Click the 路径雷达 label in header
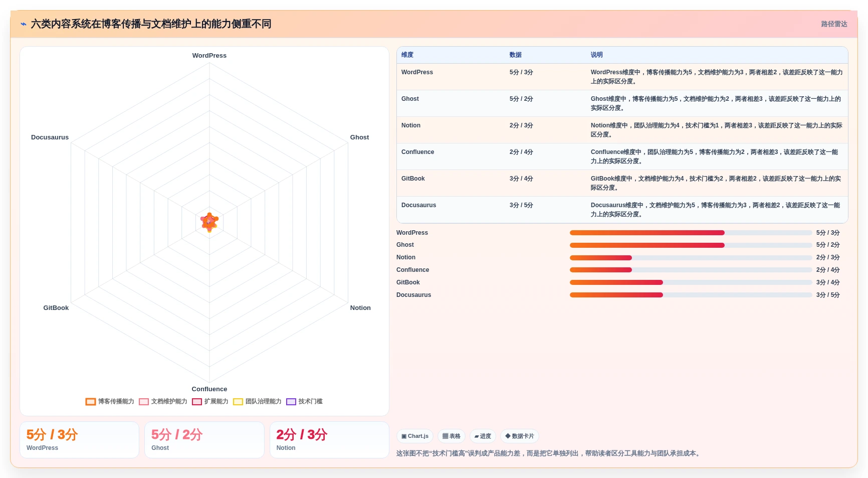This screenshot has height=478, width=868. pos(834,24)
